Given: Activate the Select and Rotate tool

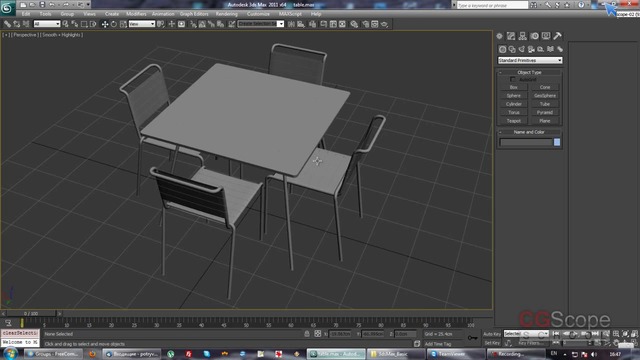Looking at the screenshot, I should pos(114,24).
